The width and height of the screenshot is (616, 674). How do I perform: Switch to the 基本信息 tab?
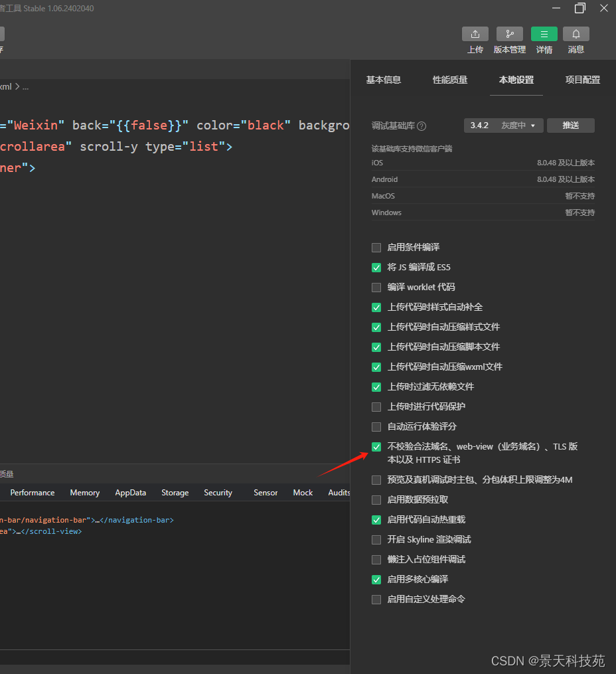(383, 80)
